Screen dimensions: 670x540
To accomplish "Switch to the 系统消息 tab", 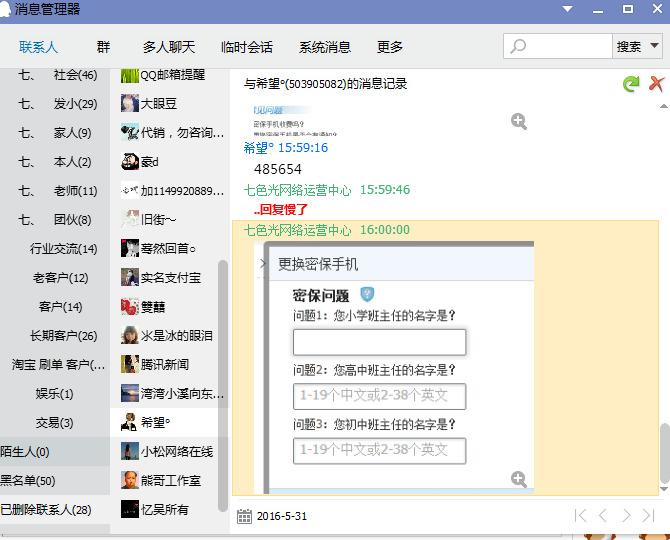I will [x=325, y=47].
